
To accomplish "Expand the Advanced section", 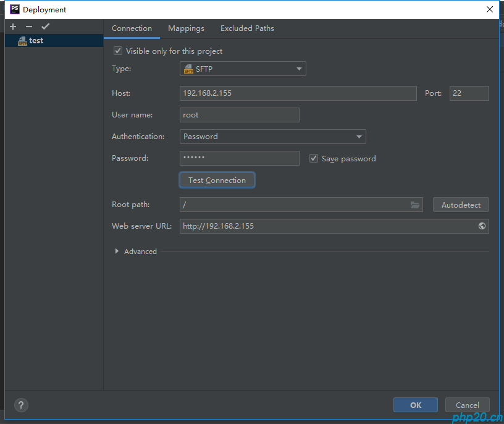I will pyautogui.click(x=117, y=251).
